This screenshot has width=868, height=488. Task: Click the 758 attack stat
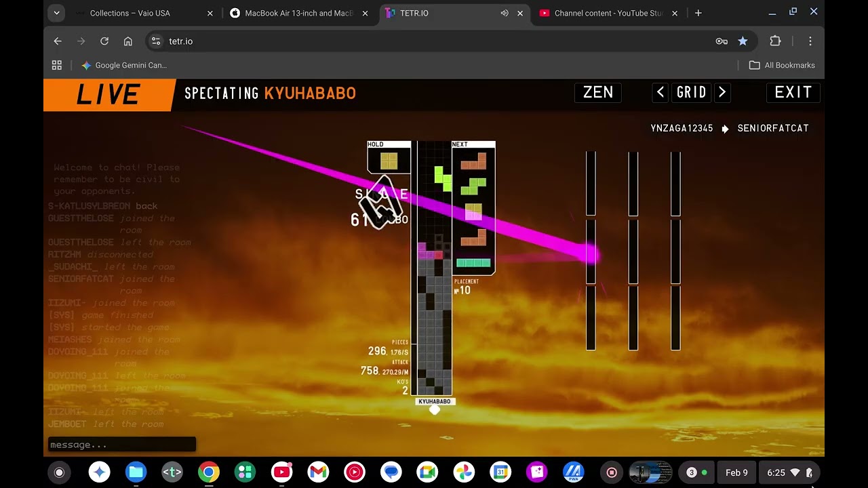[x=384, y=369]
